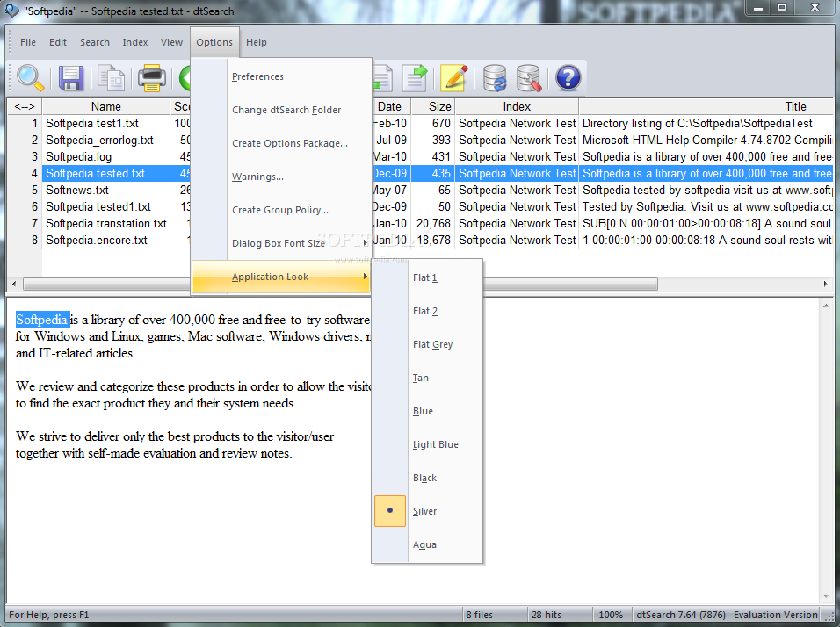Select the Silver look option
This screenshot has height=627, width=840.
tap(428, 511)
